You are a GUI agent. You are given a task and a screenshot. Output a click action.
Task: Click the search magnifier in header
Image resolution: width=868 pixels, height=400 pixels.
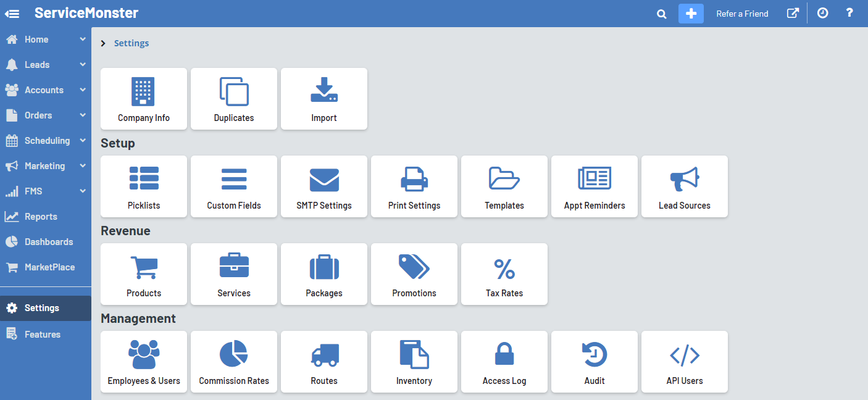click(x=661, y=14)
